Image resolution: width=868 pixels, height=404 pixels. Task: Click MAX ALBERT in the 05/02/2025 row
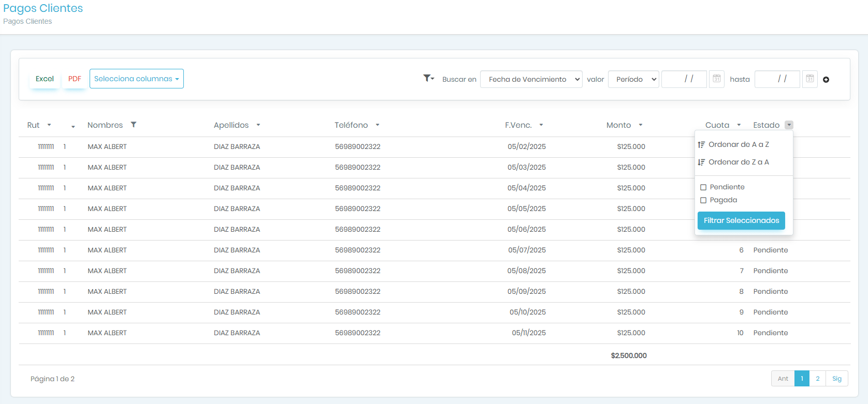[x=107, y=147]
